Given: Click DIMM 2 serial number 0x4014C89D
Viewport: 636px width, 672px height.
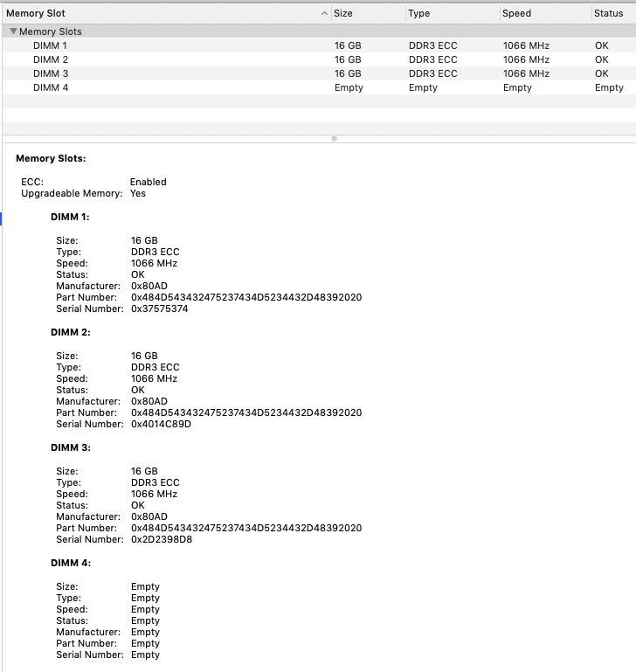Looking at the screenshot, I should (161, 424).
